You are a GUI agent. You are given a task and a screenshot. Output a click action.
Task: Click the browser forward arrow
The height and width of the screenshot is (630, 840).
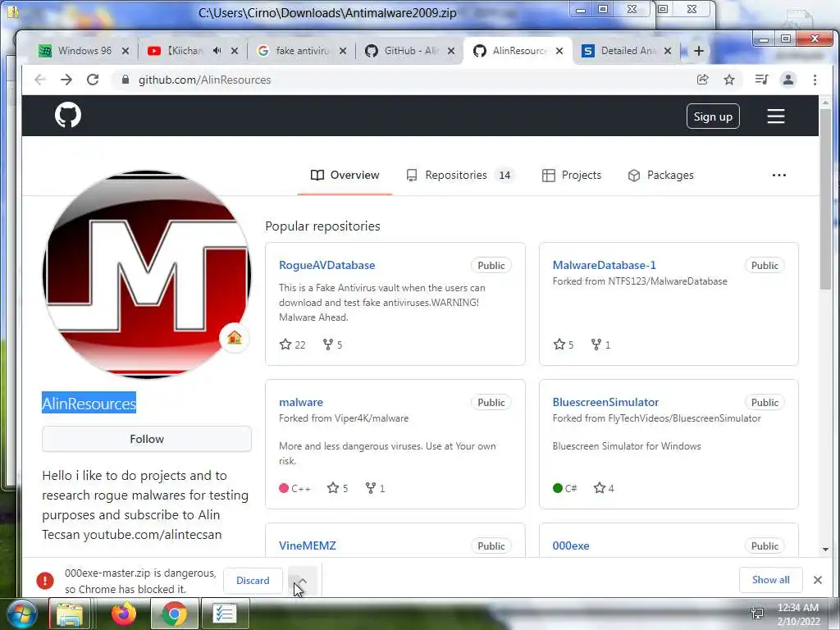(66, 80)
